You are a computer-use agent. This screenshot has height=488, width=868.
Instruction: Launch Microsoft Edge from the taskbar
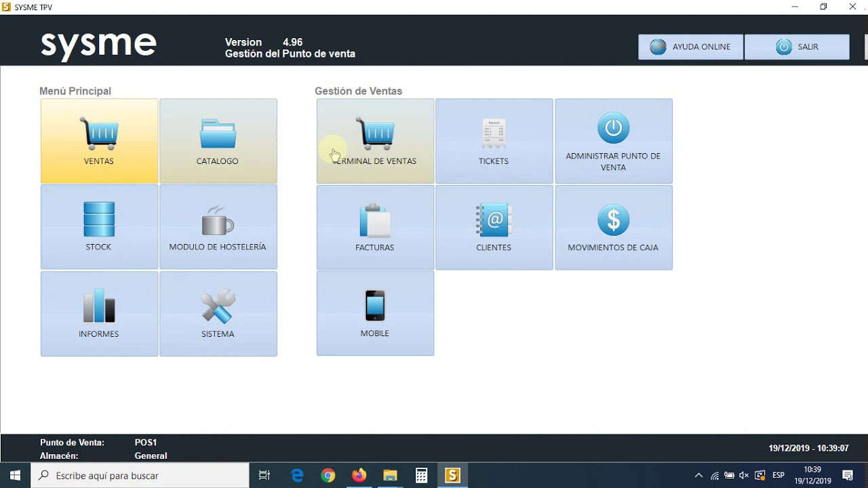[x=297, y=475]
